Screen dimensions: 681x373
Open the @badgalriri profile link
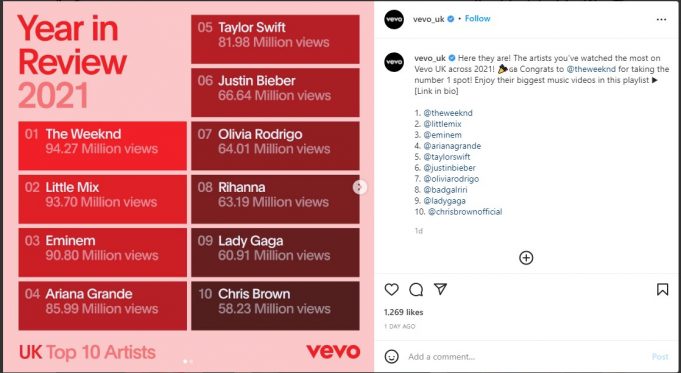pos(446,190)
